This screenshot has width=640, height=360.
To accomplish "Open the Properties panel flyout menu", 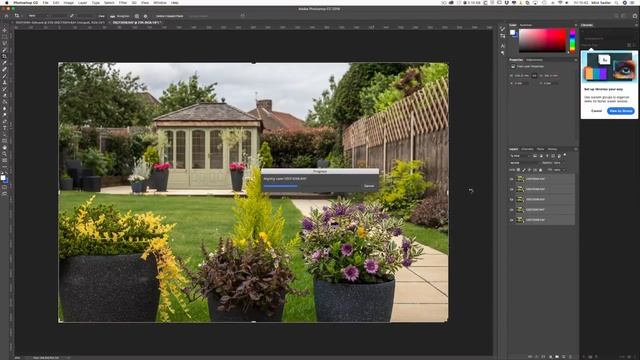I will click(x=576, y=60).
